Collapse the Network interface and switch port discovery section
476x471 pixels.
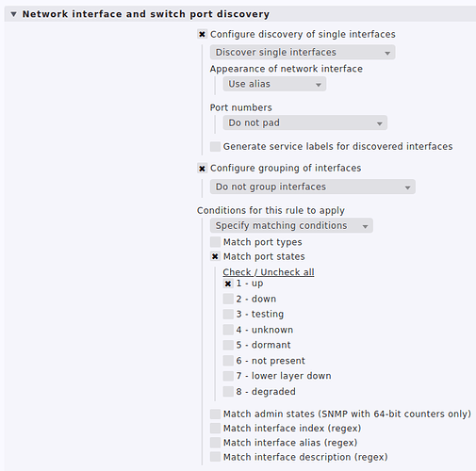pos(13,14)
